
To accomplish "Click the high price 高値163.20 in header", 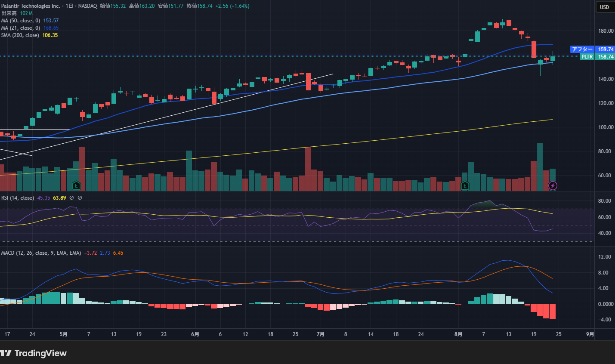I will pos(142,6).
